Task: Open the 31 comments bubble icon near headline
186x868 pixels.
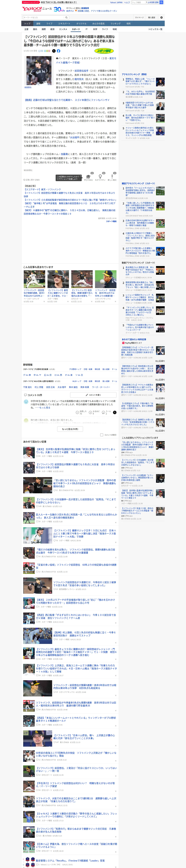Action: pyautogui.click(x=41, y=51)
